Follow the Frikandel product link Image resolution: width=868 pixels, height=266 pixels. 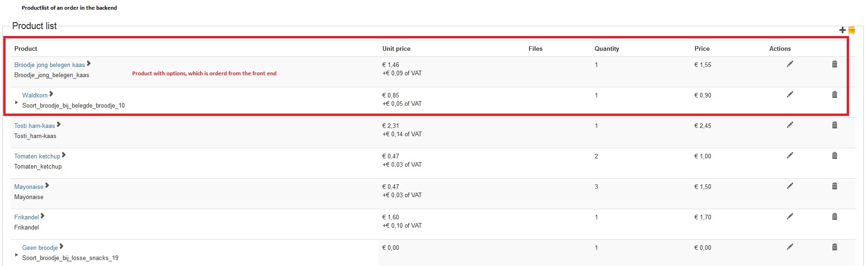tap(26, 218)
